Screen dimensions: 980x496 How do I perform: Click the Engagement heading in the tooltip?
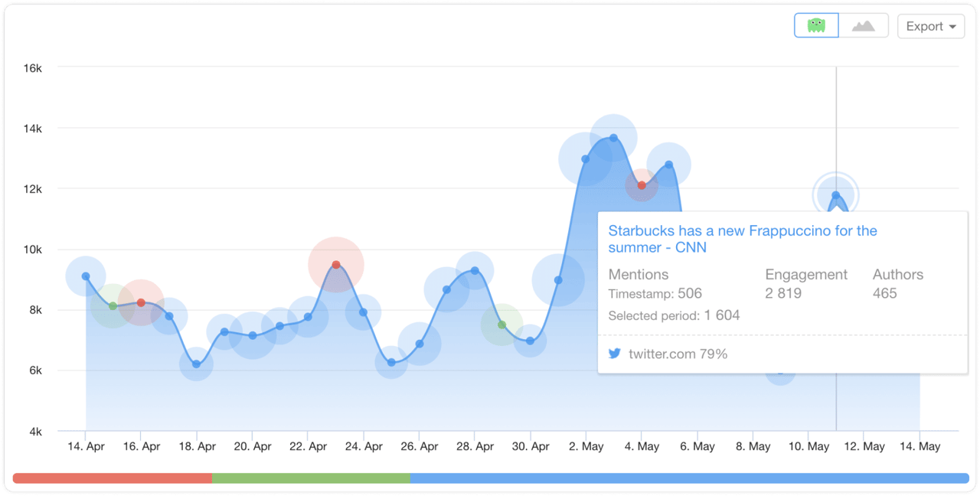[x=806, y=275]
